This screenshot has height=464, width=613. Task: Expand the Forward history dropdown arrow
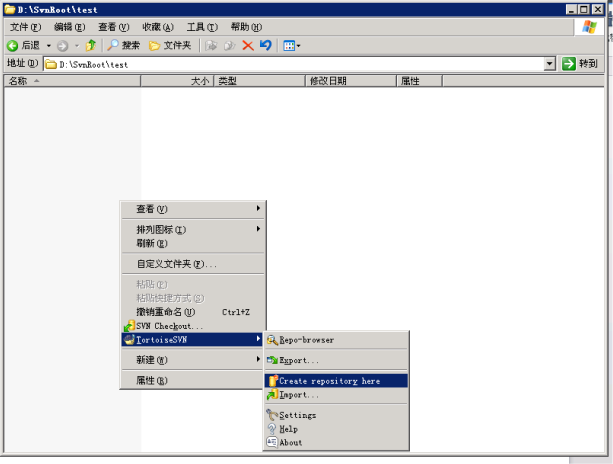77,46
